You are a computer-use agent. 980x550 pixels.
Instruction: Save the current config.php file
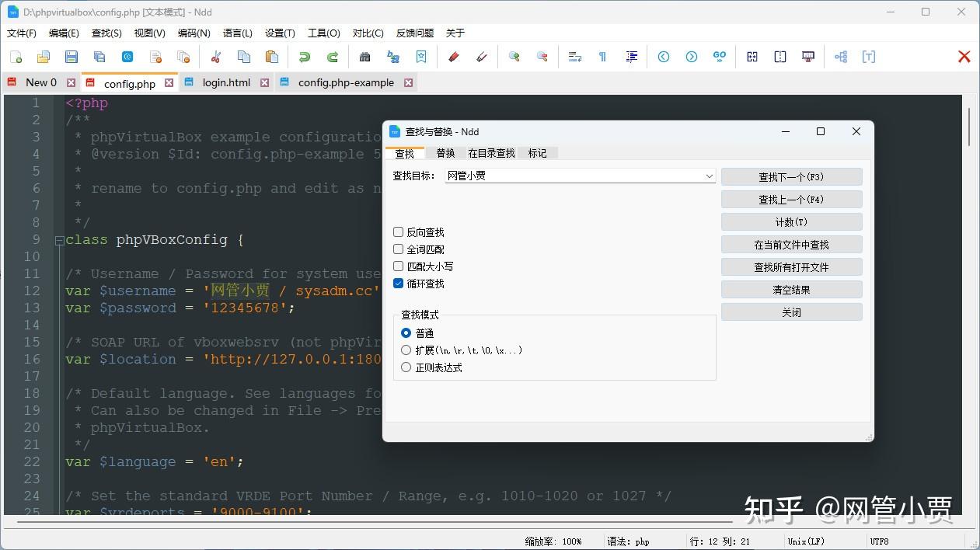[x=70, y=57]
